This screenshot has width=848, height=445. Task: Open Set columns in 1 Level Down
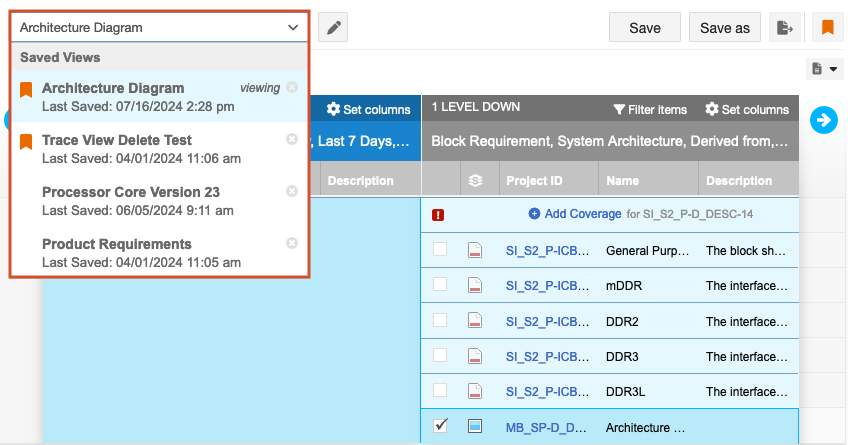747,109
